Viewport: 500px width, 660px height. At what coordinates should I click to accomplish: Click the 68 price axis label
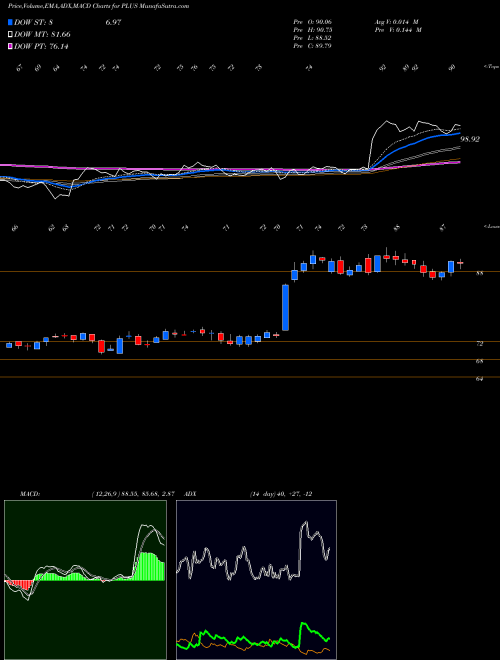coord(479,362)
